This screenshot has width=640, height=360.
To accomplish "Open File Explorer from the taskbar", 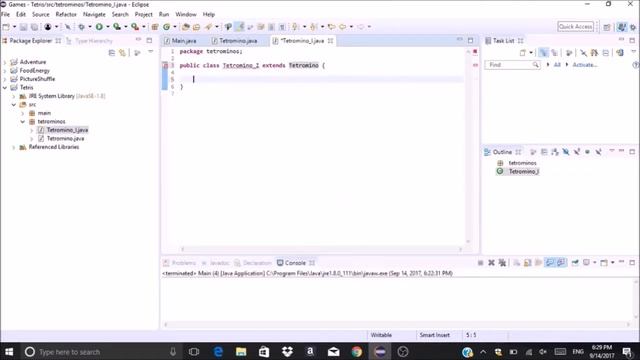I will tap(241, 352).
